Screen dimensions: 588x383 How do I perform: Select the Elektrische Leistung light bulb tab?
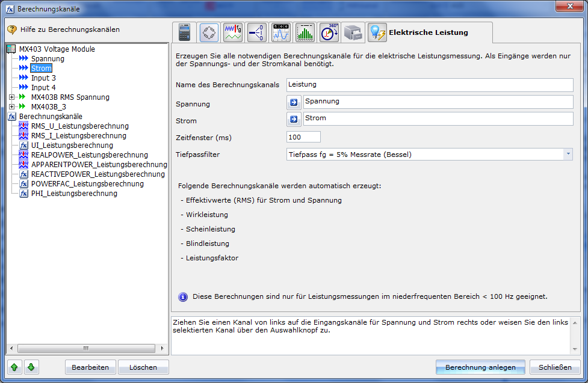coord(377,32)
